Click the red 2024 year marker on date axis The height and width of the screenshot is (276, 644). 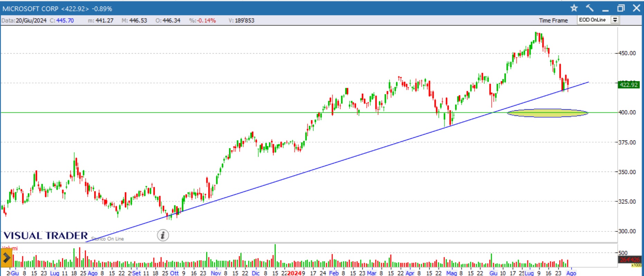294,273
